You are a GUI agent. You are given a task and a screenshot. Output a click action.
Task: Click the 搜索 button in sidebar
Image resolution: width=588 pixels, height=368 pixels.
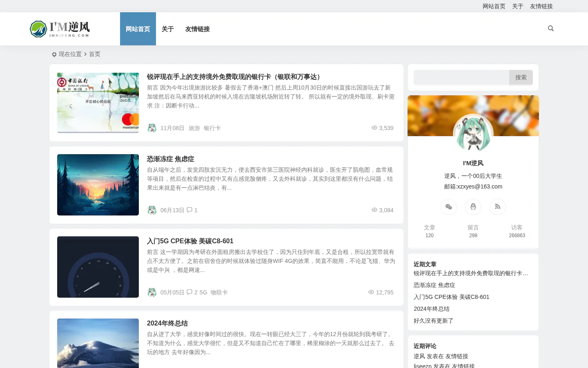pos(521,77)
